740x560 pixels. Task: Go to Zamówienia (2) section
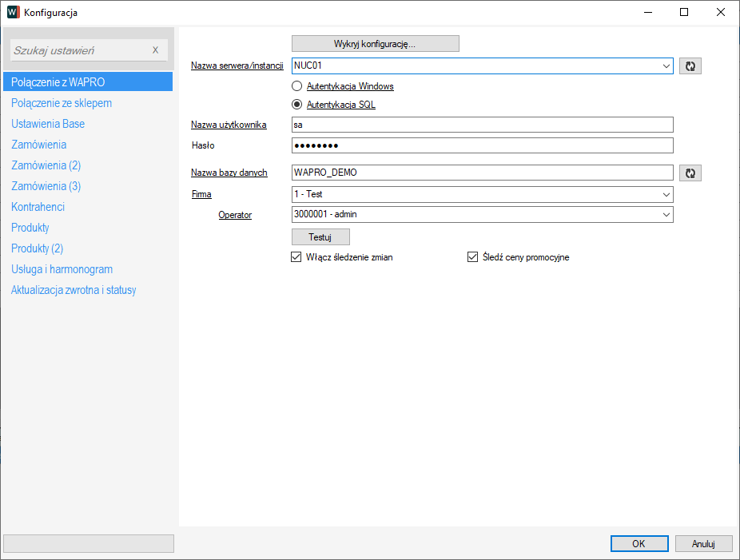click(x=46, y=165)
